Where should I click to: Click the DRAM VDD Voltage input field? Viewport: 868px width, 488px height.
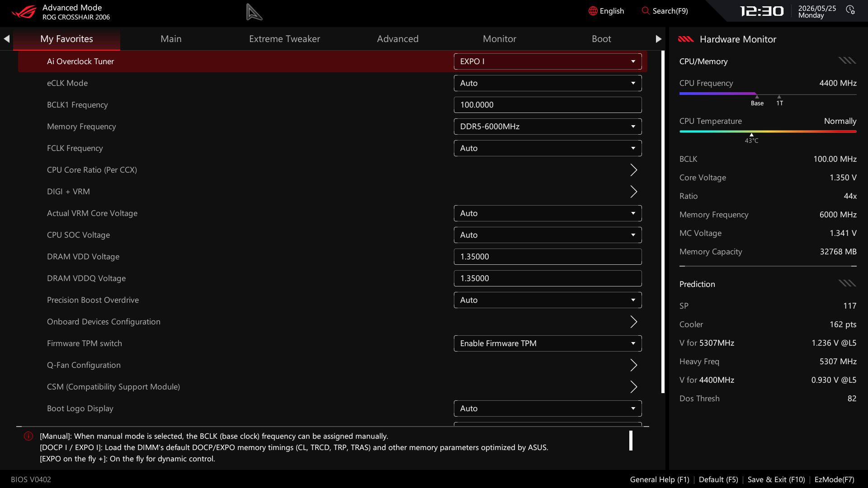547,257
